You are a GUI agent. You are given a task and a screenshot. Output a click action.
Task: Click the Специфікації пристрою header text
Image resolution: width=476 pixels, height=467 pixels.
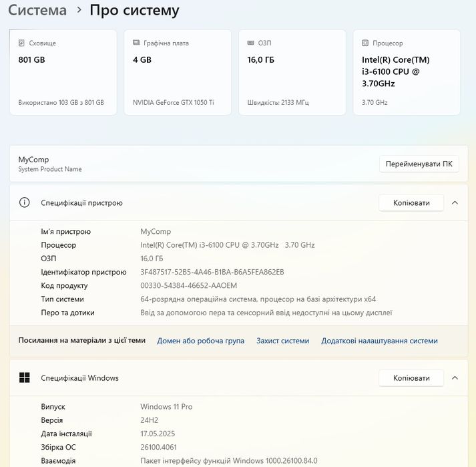81,203
